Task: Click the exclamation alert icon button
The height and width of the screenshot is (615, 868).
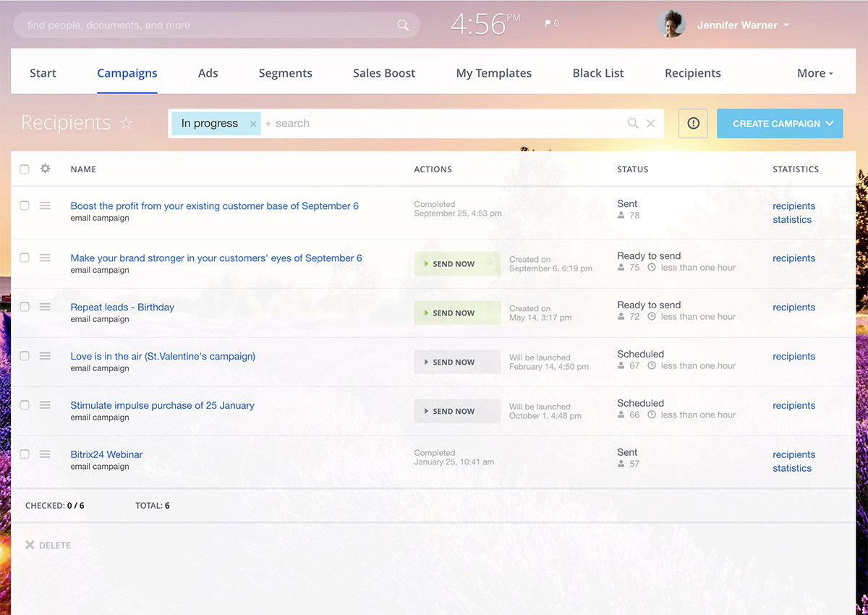Action: click(693, 124)
